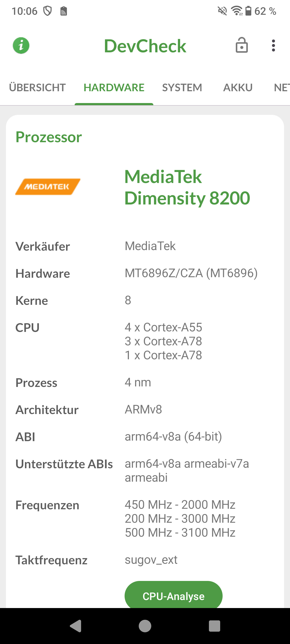Tap the recent apps square button

coord(214,626)
